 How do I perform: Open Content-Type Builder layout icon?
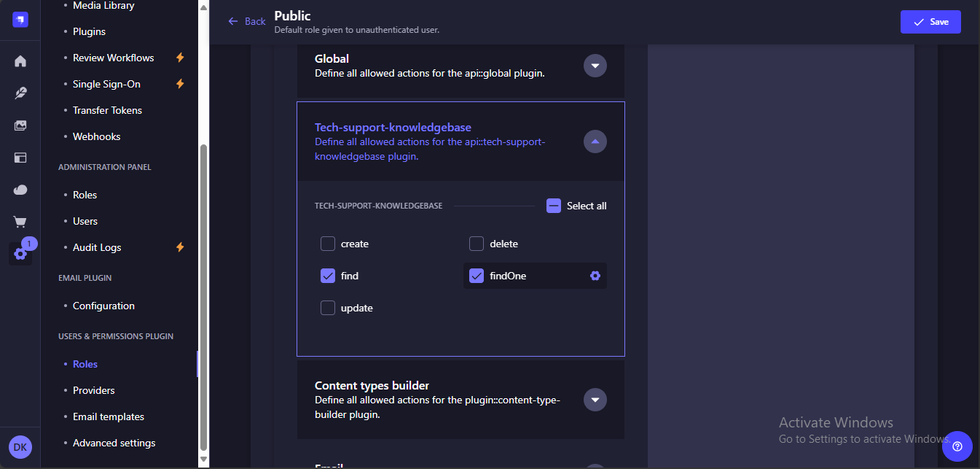pyautogui.click(x=20, y=158)
